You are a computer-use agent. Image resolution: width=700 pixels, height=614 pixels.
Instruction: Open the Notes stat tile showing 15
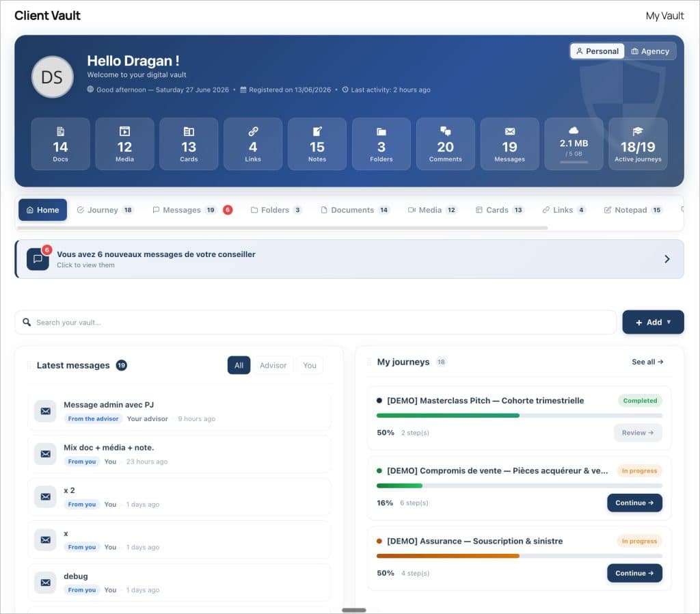pos(317,144)
